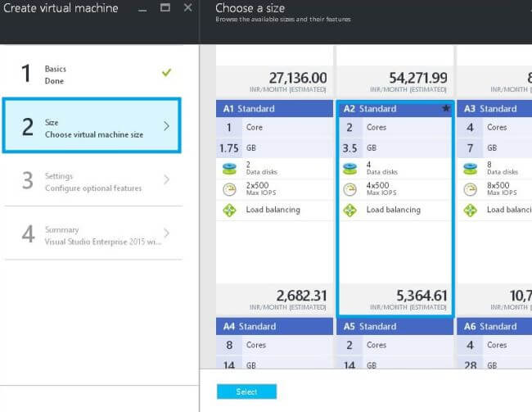Click the Max IOPS gauge icon in A1 Standard
This screenshot has width=532, height=412.
(x=228, y=189)
